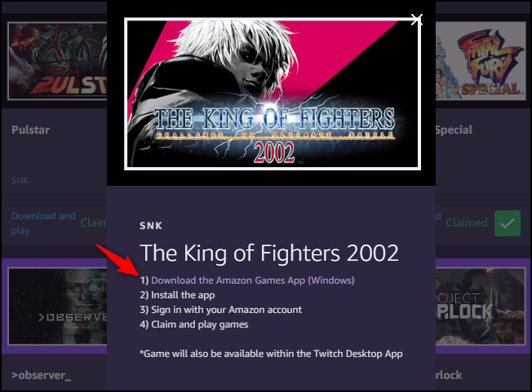Click the Claimed label beside the checkmark
Viewport: 532px width, 392px height.
[x=467, y=223]
